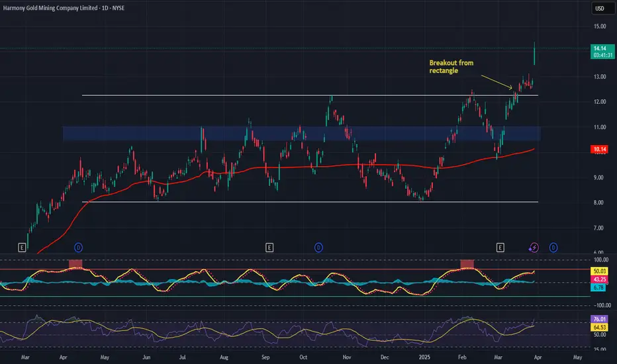The width and height of the screenshot is (617, 364).
Task: Select the lower white support line at 8.00
Action: pyautogui.click(x=310, y=202)
